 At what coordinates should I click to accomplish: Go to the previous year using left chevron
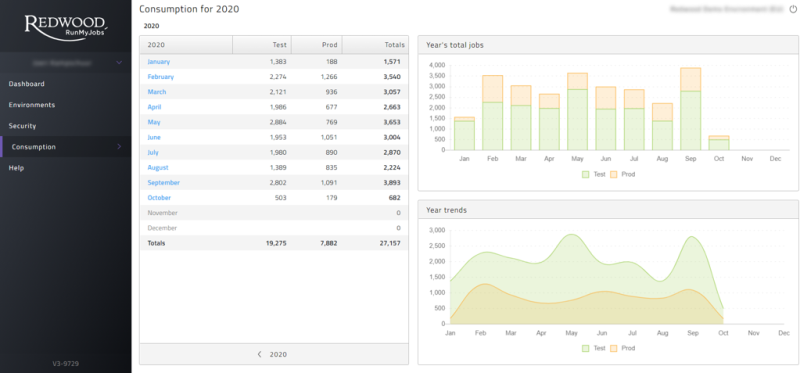tap(259, 354)
